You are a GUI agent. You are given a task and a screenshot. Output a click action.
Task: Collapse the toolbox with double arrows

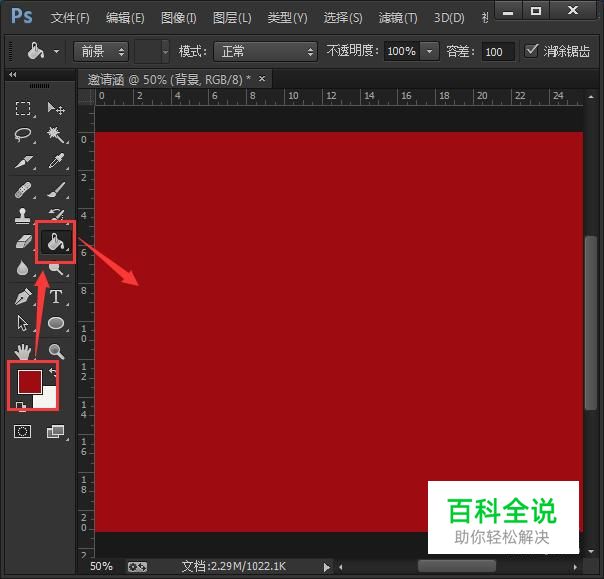pos(13,74)
